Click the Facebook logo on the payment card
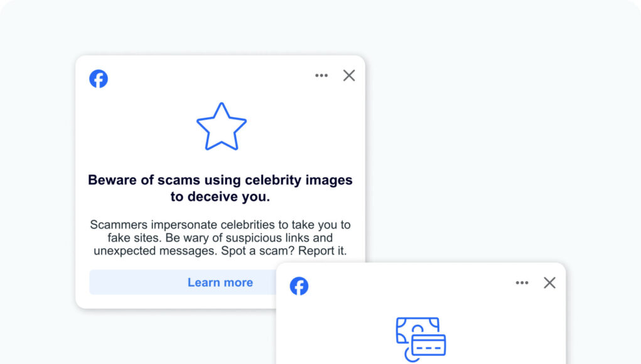This screenshot has width=641, height=364. click(x=299, y=286)
